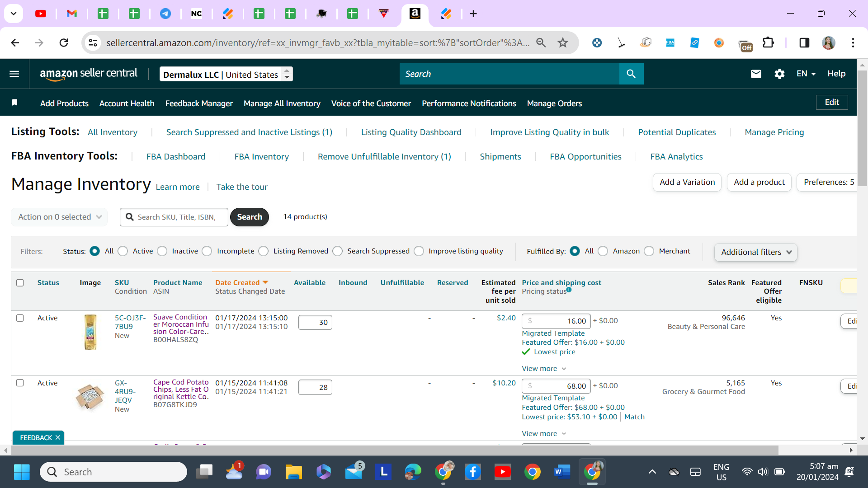
Task: Click the Add a Variation button
Action: click(x=687, y=182)
